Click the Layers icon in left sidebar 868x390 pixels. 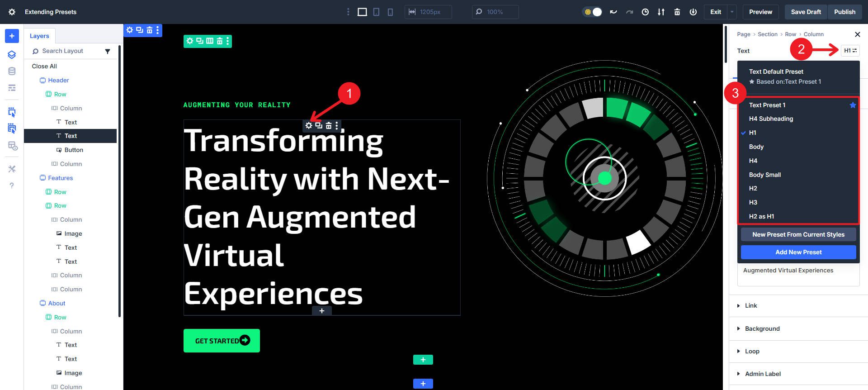pyautogui.click(x=12, y=55)
